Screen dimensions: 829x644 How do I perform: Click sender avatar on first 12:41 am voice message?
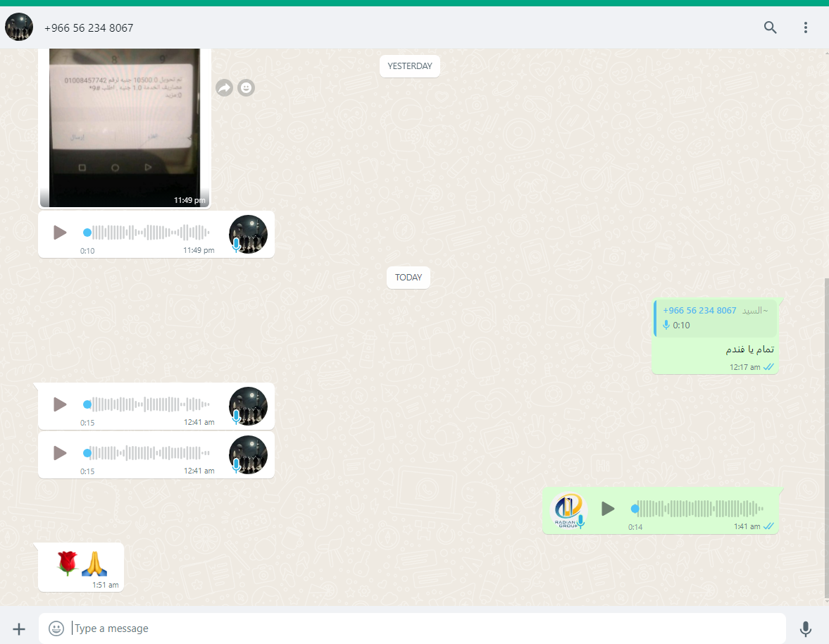248,406
